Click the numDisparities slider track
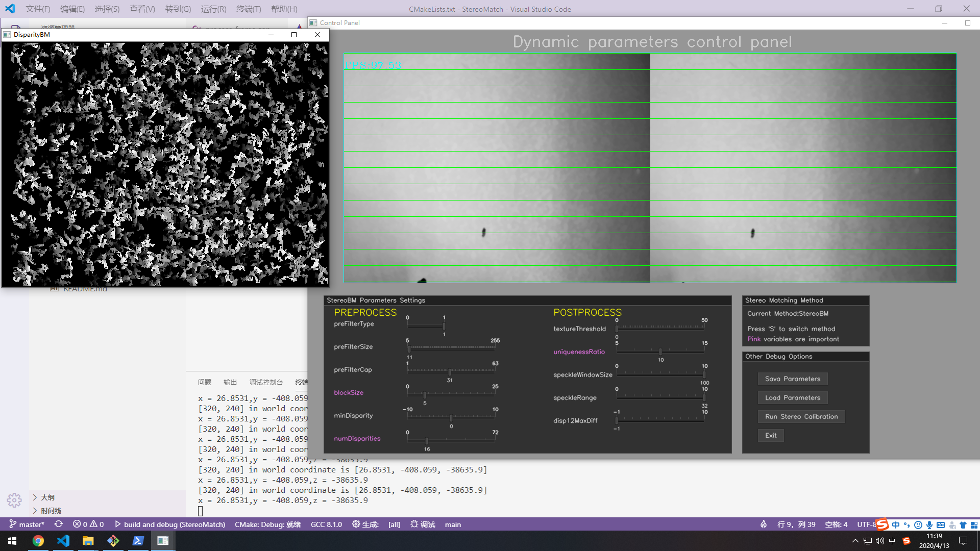Screen dimensions: 980x551 click(459, 441)
